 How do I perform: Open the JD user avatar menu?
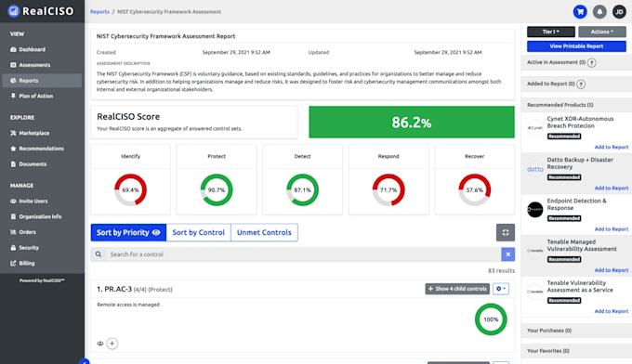pos(619,12)
